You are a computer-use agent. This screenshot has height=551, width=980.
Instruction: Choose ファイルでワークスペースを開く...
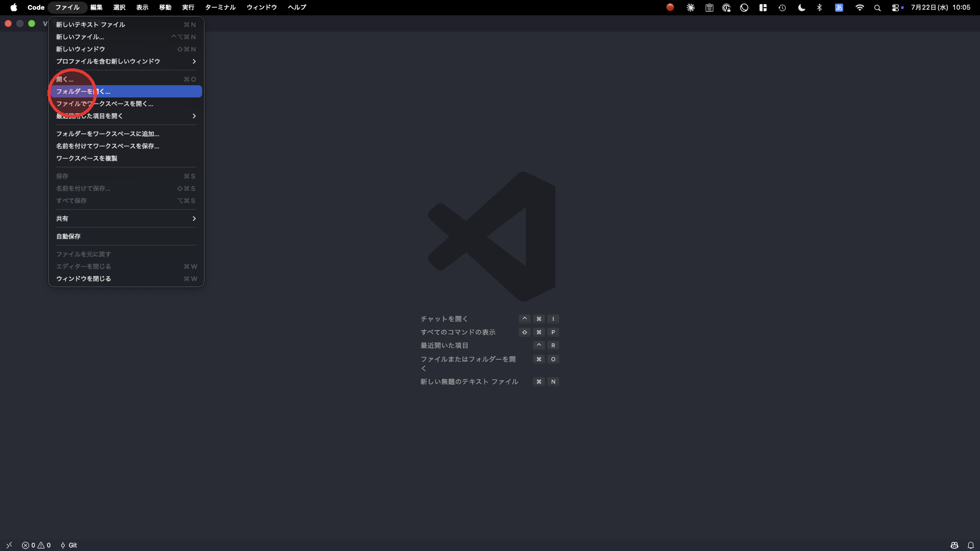126,104
